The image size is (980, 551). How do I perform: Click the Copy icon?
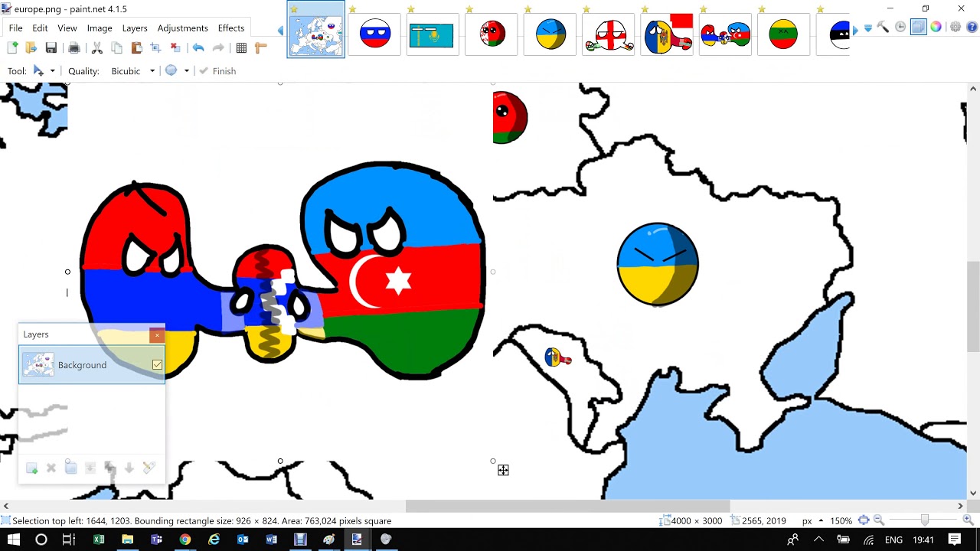point(116,47)
